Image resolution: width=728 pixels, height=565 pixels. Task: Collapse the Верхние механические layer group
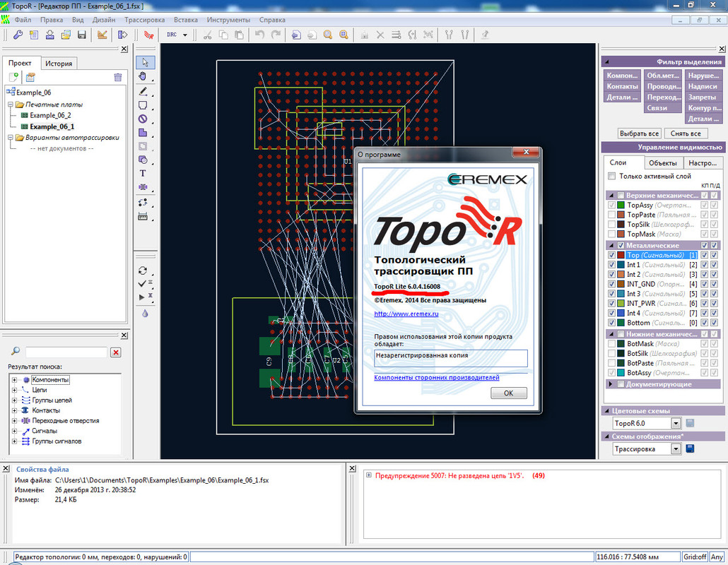(x=611, y=196)
